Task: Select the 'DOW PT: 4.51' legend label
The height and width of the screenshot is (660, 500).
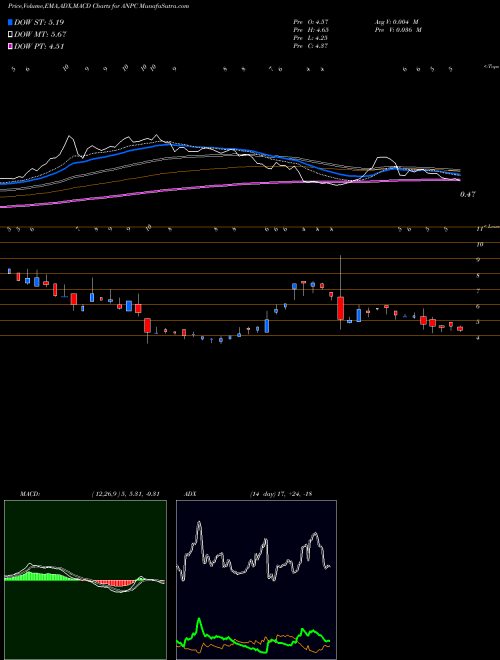Action: 39,46
